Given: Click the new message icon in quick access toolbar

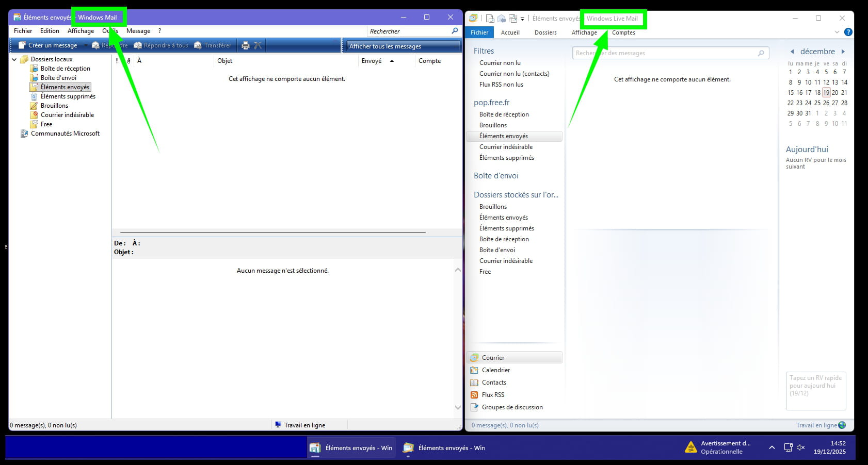Looking at the screenshot, I should tap(490, 19).
